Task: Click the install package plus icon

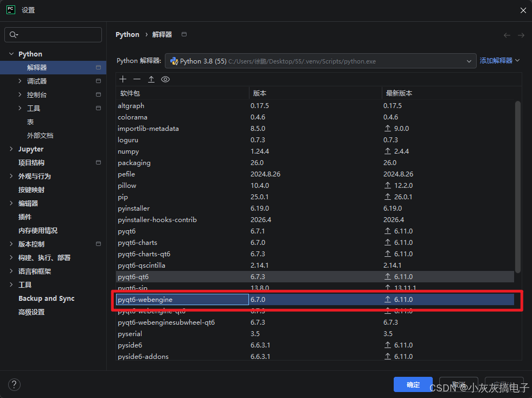Action: click(x=123, y=79)
